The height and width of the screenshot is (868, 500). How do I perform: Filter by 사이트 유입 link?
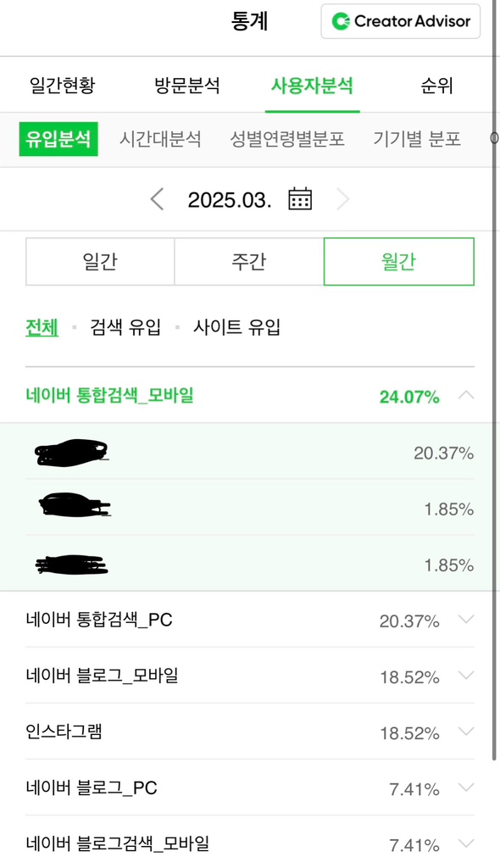point(236,327)
